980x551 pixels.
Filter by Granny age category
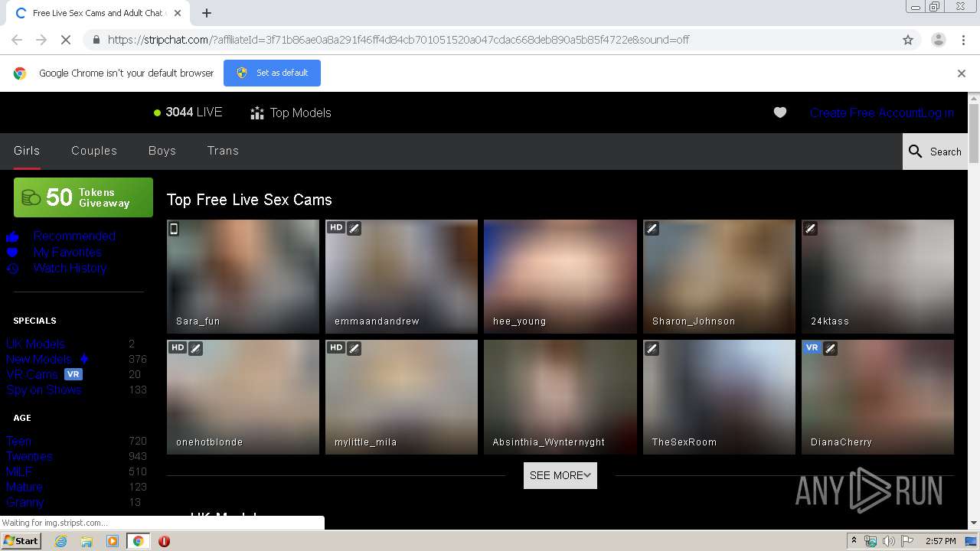pyautogui.click(x=25, y=502)
